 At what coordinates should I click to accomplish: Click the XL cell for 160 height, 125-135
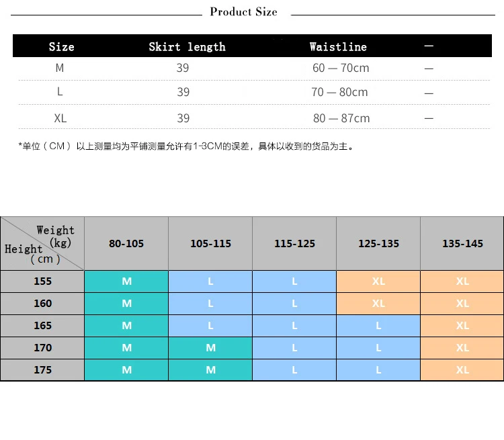click(x=378, y=304)
